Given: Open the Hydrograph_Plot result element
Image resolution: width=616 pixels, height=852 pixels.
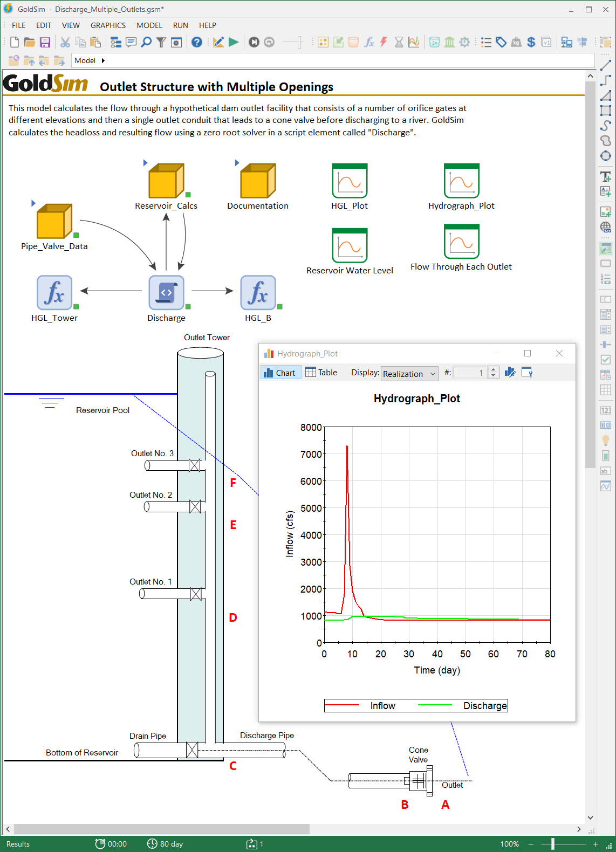Looking at the screenshot, I should point(461,181).
